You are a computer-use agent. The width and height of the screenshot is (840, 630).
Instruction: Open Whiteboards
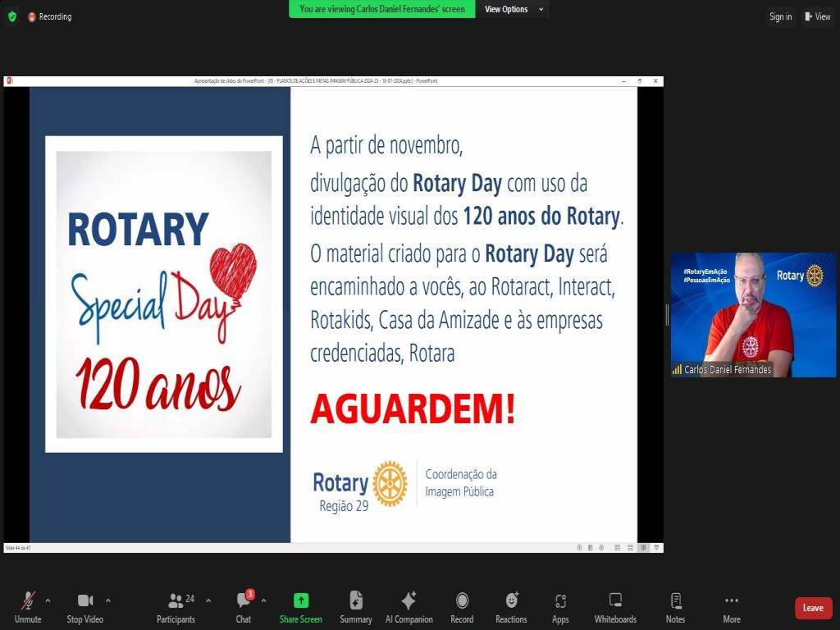615,607
